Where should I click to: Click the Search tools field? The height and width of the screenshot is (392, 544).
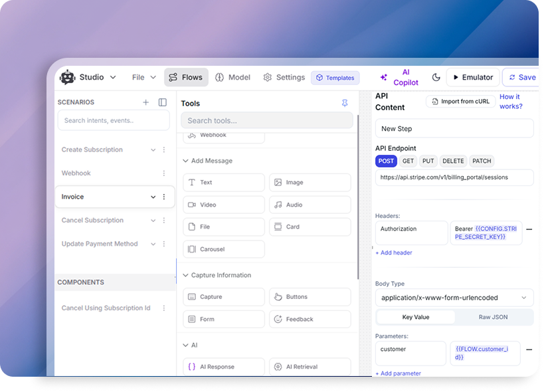[266, 120]
